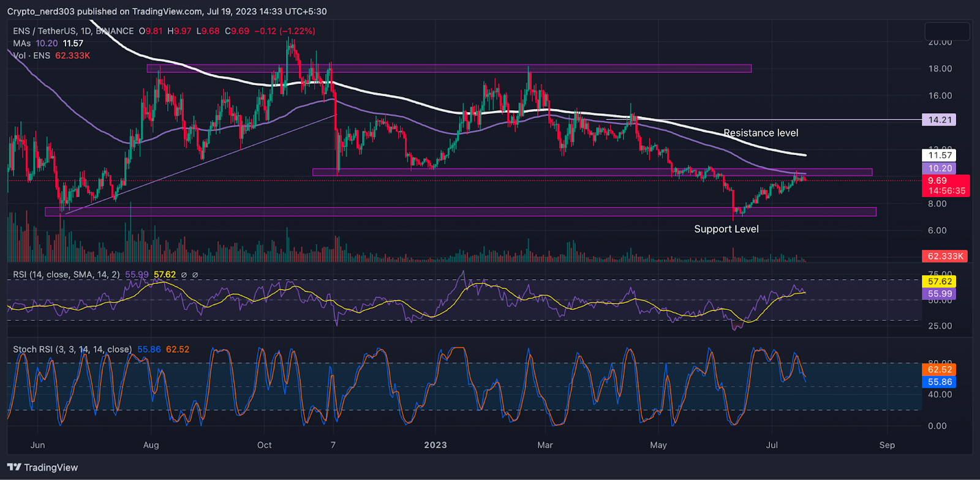Click the purple 55.99 RSI axis label

pyautogui.click(x=939, y=294)
